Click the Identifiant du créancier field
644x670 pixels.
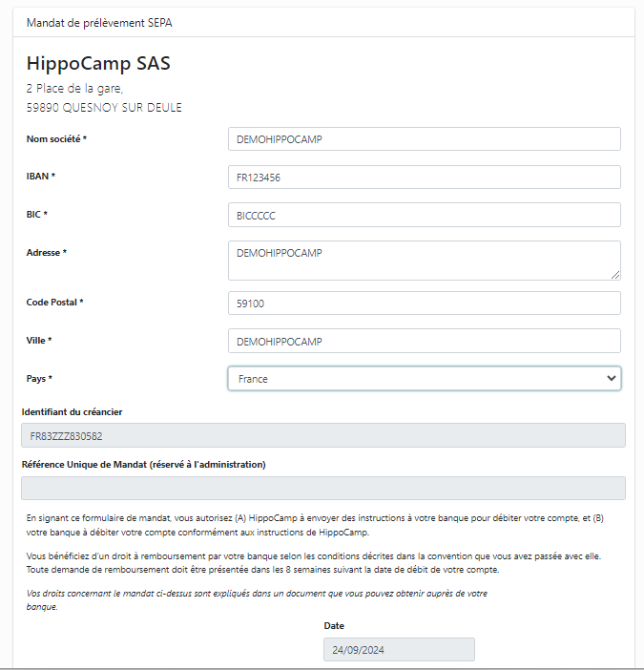pyautogui.click(x=323, y=436)
